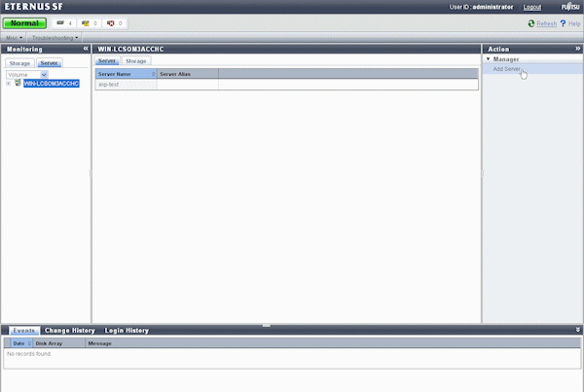Click the Help link
Screen dimensions: 584x392
point(574,23)
